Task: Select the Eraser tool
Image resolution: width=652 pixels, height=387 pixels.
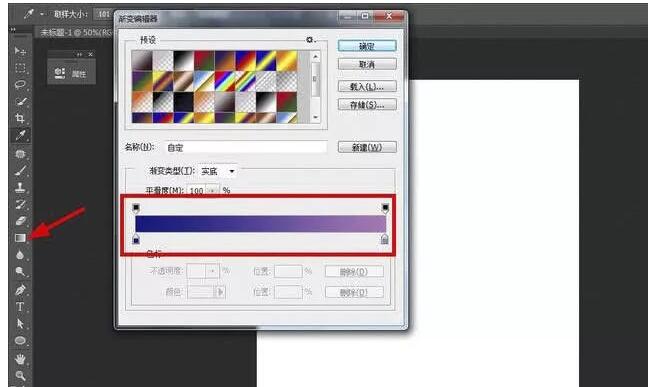Action: coord(20,221)
